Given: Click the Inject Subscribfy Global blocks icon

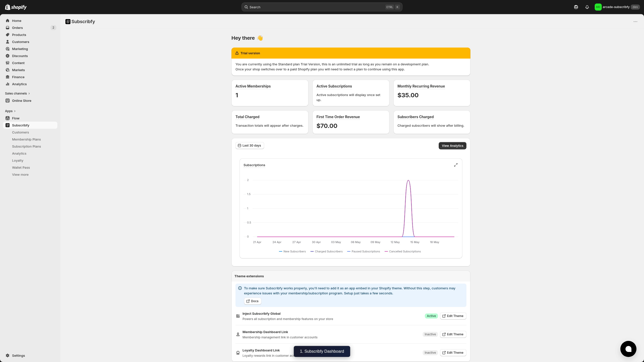Looking at the screenshot, I should click(x=238, y=316).
